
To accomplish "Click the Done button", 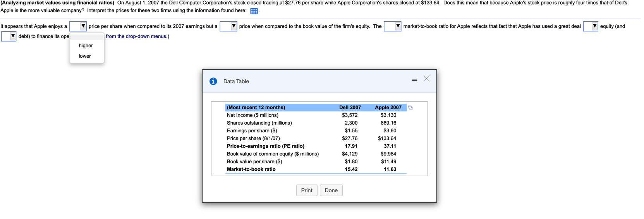I will 331,190.
